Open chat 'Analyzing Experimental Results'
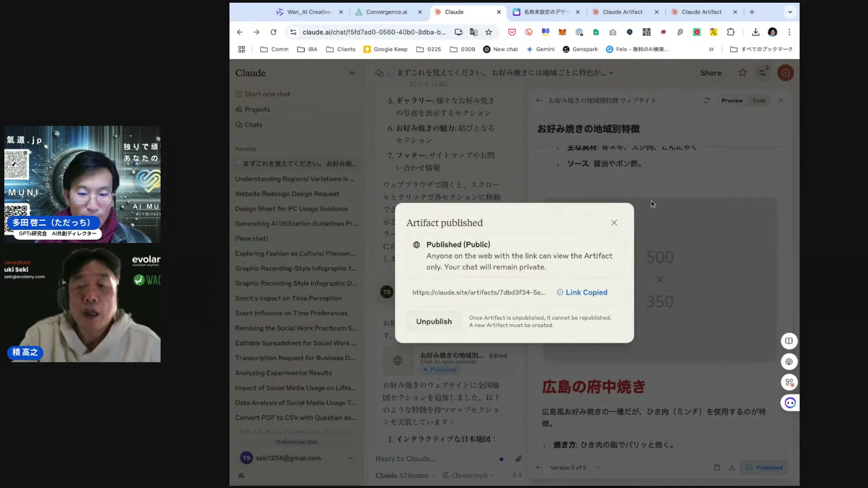Screen dimensions: 868x488 283,373
